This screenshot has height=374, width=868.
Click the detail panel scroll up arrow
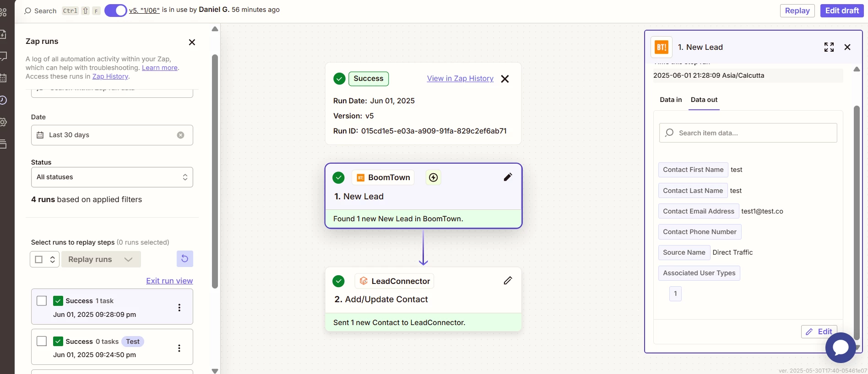coord(857,69)
